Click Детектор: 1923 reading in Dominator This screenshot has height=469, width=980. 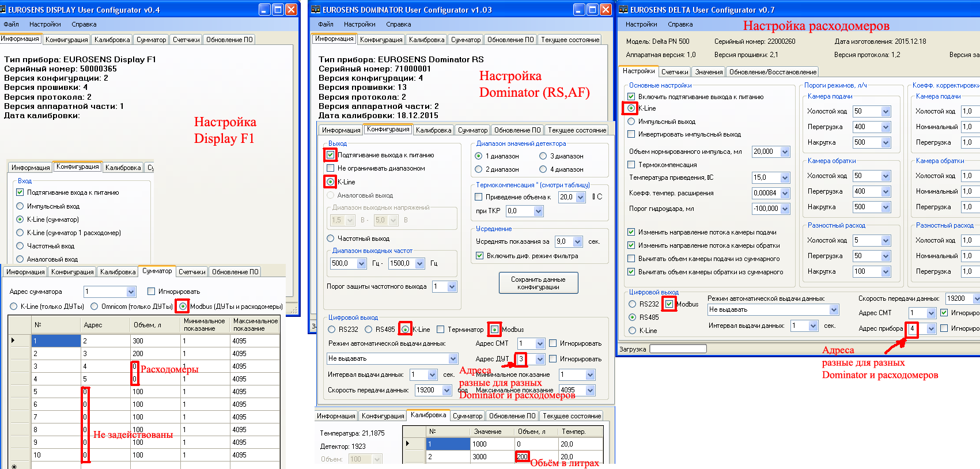click(343, 447)
